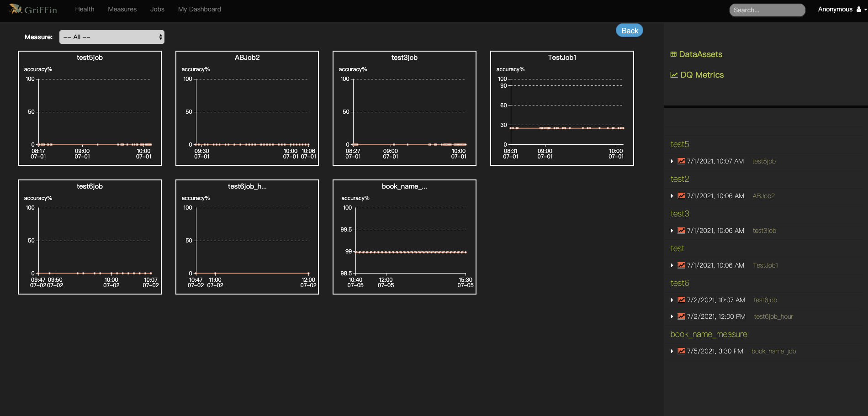Click the test6job_hour job name in the sidebar
Image resolution: width=868 pixels, height=416 pixels.
tap(773, 316)
